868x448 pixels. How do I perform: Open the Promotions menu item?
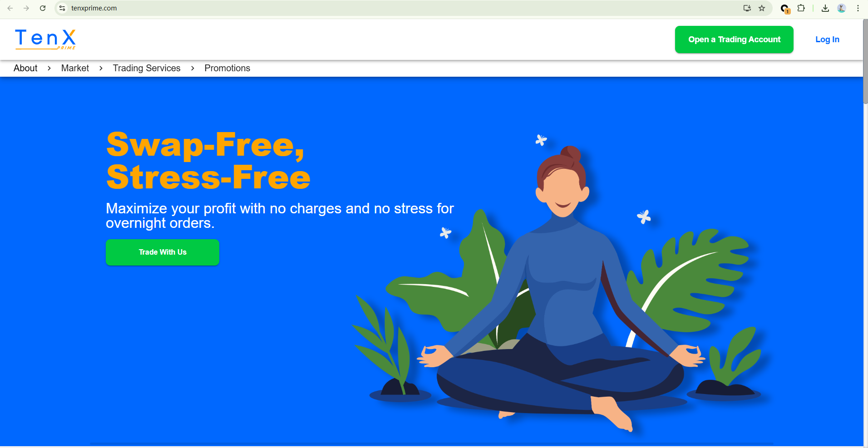coord(227,68)
